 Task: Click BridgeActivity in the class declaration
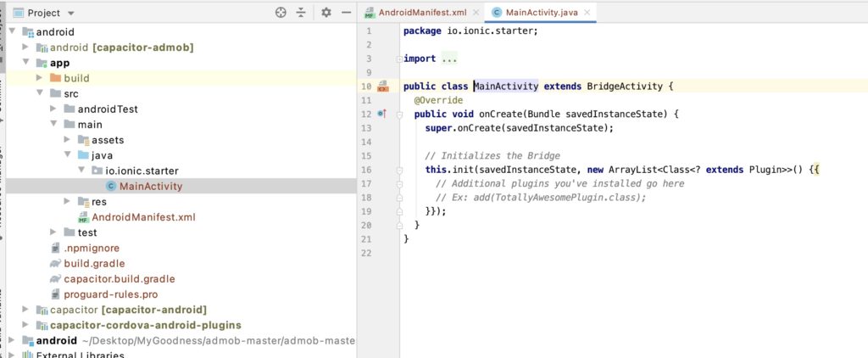pos(625,87)
